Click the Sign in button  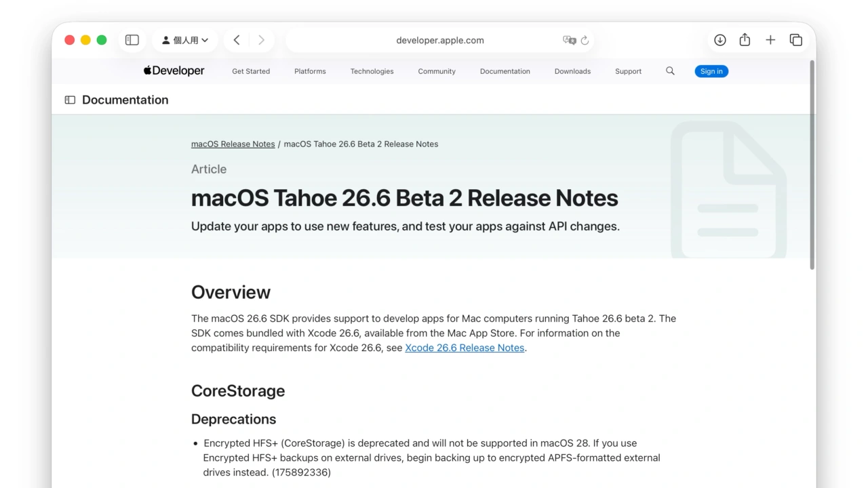coord(711,71)
